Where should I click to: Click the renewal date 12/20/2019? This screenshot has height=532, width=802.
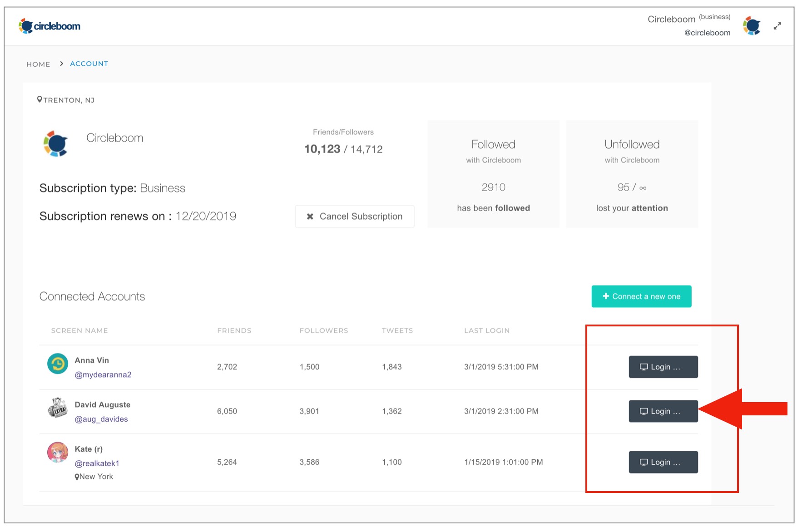[x=206, y=216]
